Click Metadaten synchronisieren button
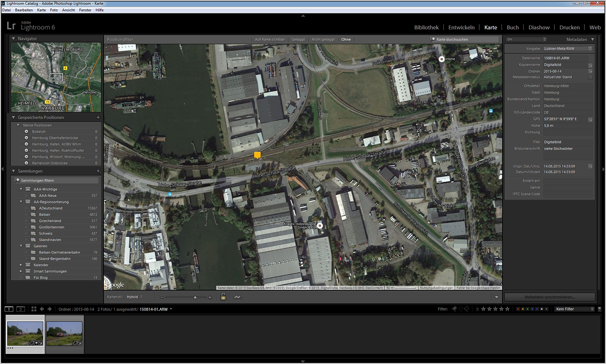Viewport: 606px width, 364px height. [549, 297]
